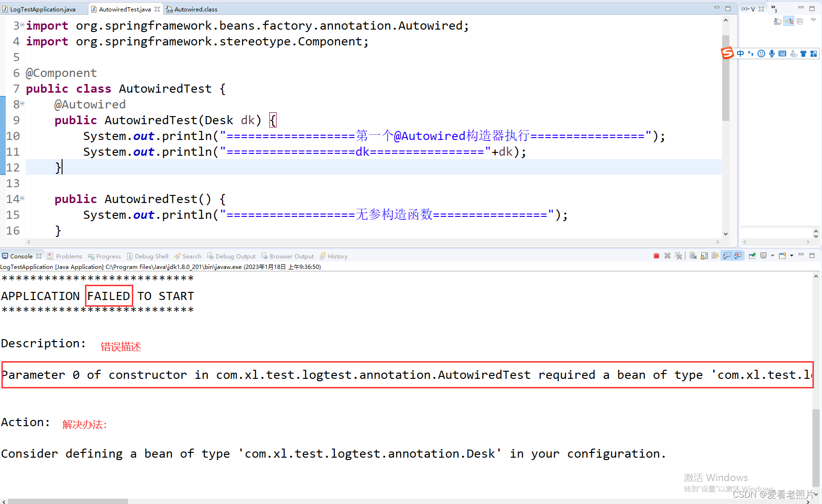The image size is (822, 504).
Task: Collapse the no-arg constructor fold at line 14
Action: point(22,198)
